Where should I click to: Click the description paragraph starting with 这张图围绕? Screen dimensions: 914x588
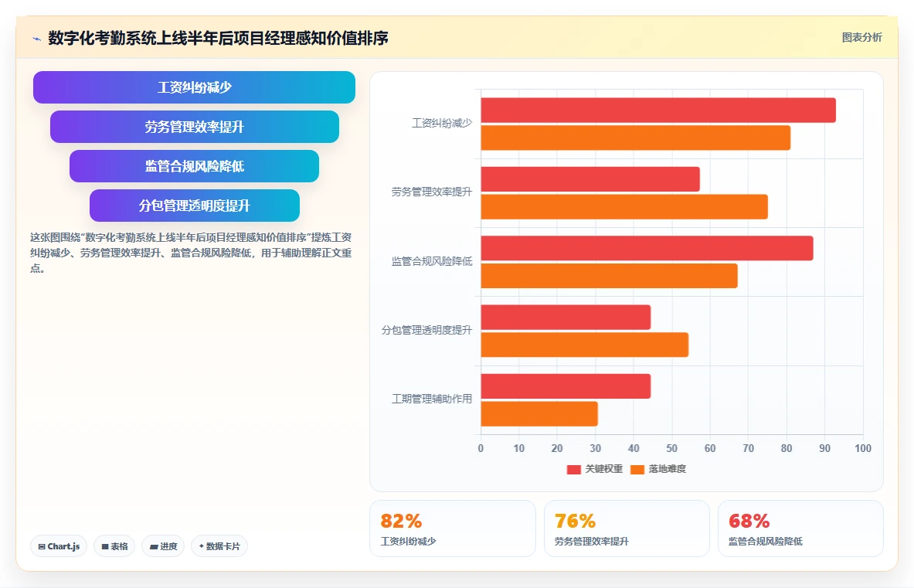tap(191, 253)
